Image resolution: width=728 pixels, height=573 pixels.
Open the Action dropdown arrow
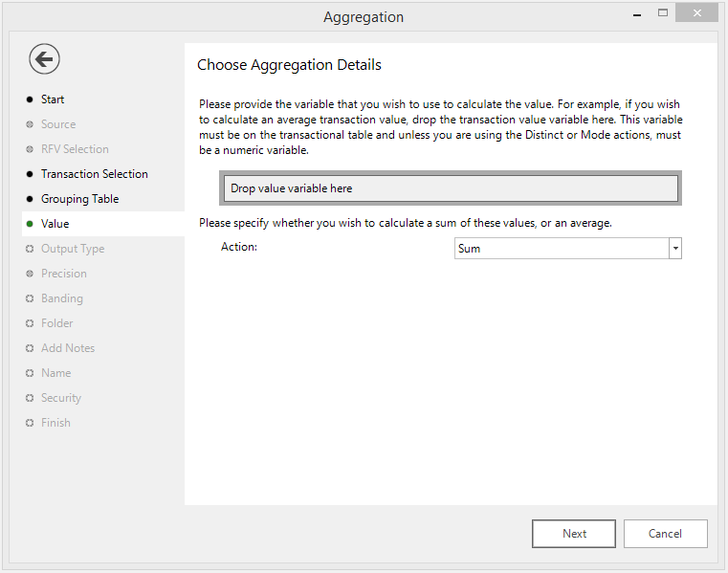[675, 249]
